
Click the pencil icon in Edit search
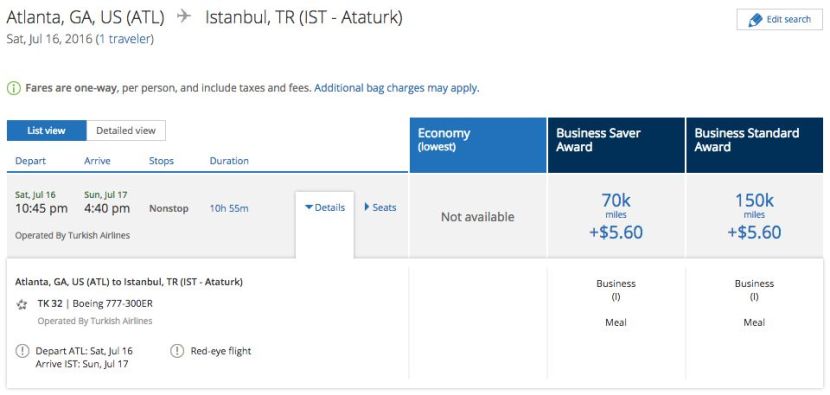point(754,20)
